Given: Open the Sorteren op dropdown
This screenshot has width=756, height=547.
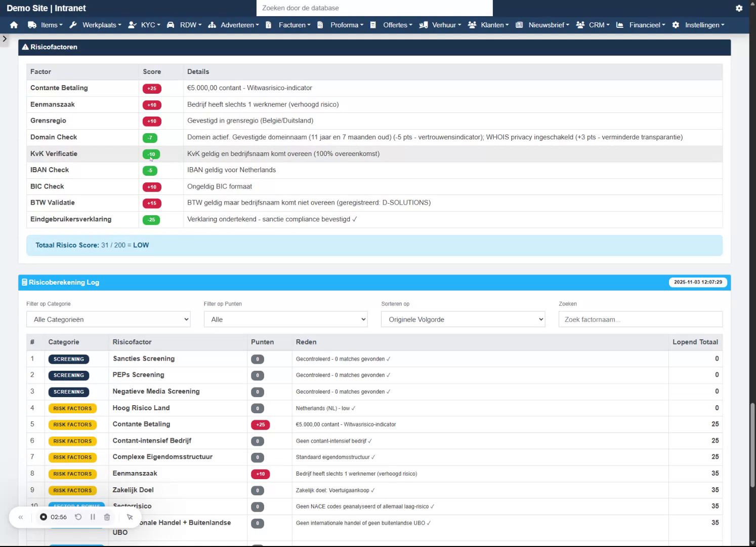Looking at the screenshot, I should pyautogui.click(x=463, y=319).
